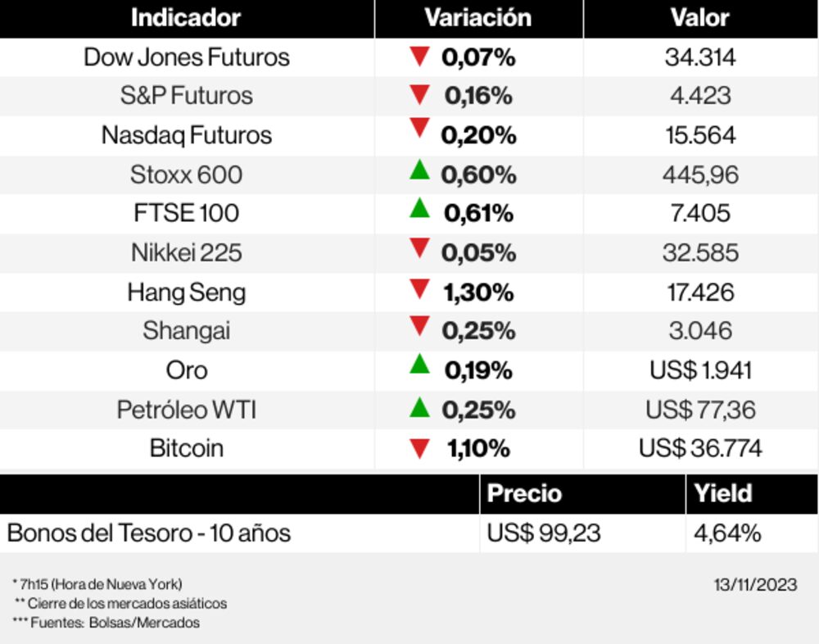This screenshot has height=644, width=819.
Task: Click the green up arrow in the Oro row
Action: tap(419, 365)
